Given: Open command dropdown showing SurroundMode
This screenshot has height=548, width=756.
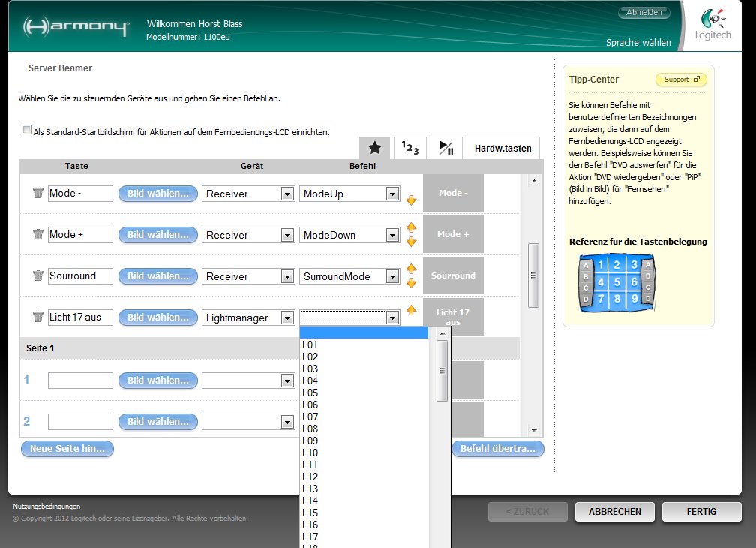Looking at the screenshot, I should coord(391,277).
